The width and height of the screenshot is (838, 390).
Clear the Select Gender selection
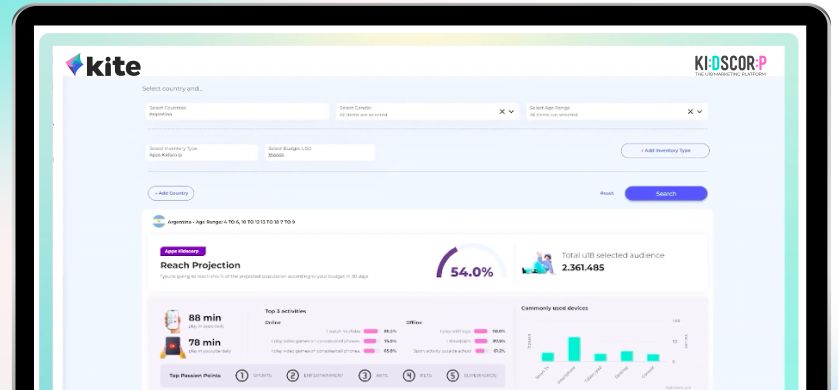502,111
